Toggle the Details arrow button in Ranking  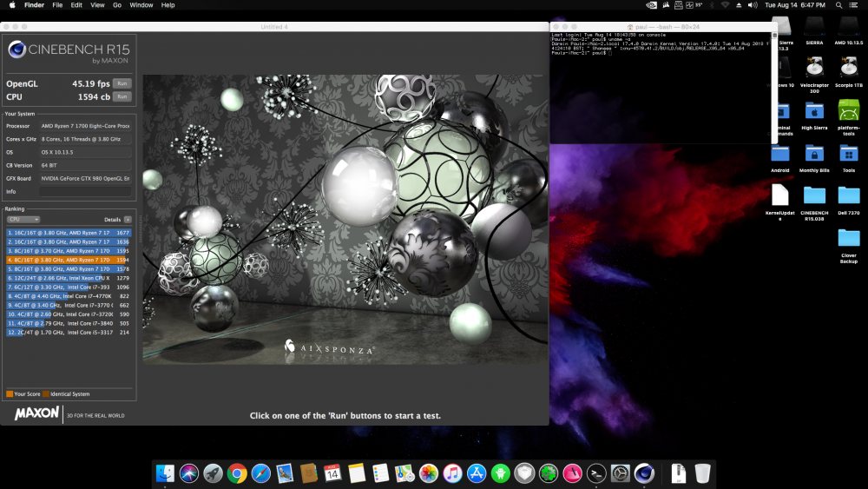(x=128, y=220)
